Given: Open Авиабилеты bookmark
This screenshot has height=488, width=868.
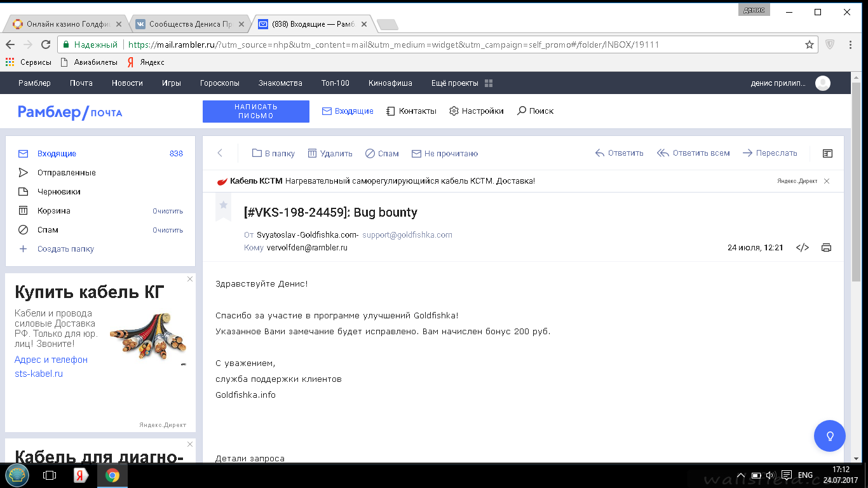Looking at the screenshot, I should (89, 62).
